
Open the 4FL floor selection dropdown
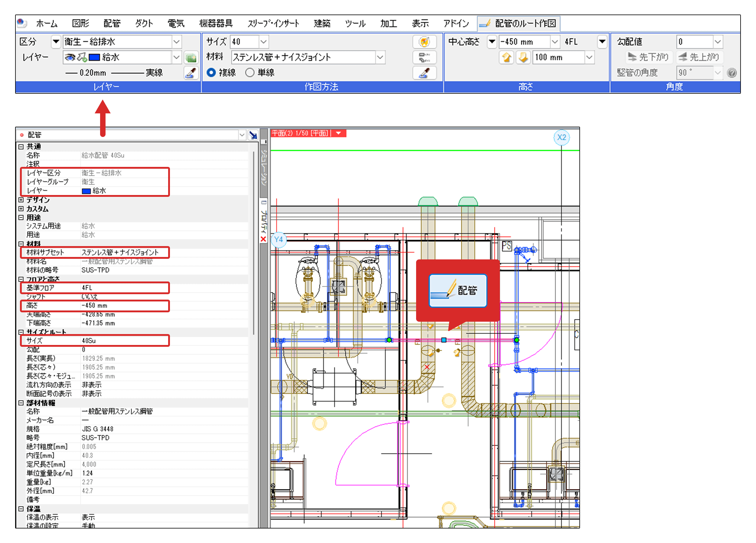[602, 42]
